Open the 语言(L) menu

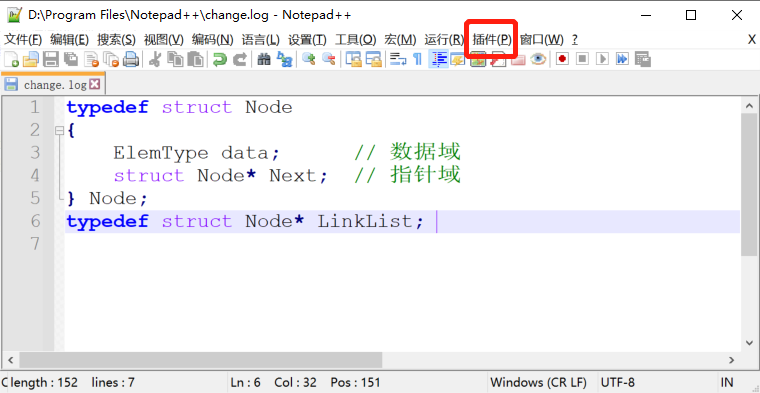tap(261, 39)
